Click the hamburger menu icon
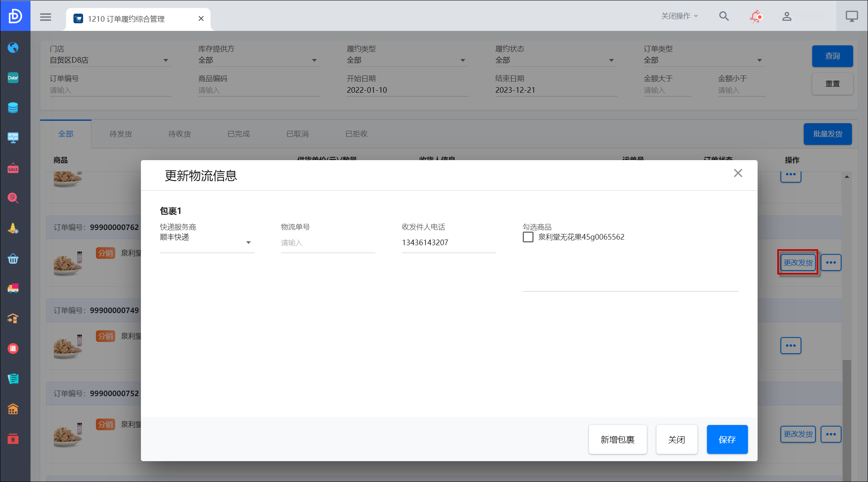This screenshot has height=482, width=868. coord(45,17)
